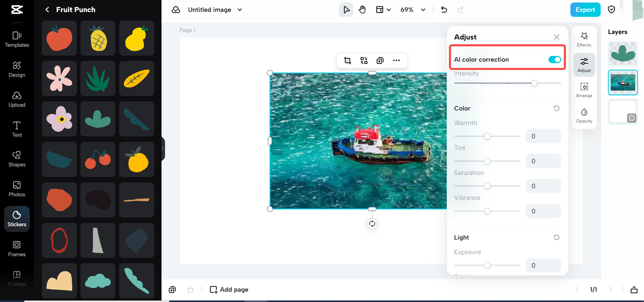Click the shield icon next to Export
The height and width of the screenshot is (302, 644).
[x=612, y=10]
